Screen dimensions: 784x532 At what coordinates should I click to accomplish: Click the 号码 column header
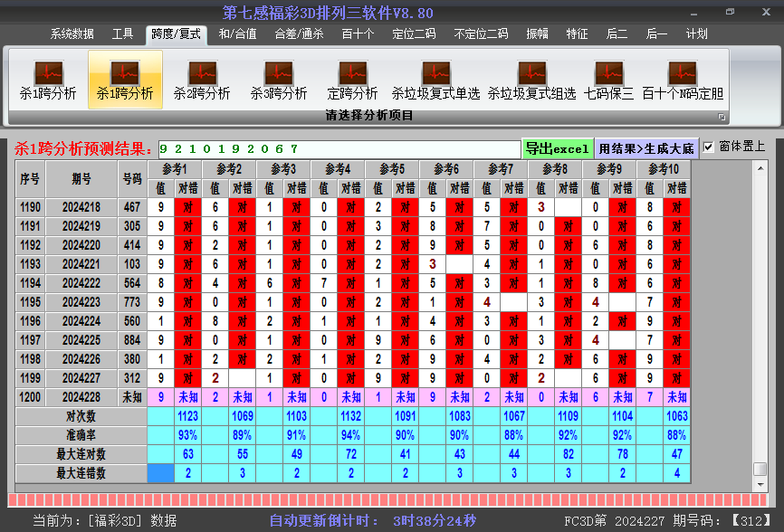pos(132,179)
